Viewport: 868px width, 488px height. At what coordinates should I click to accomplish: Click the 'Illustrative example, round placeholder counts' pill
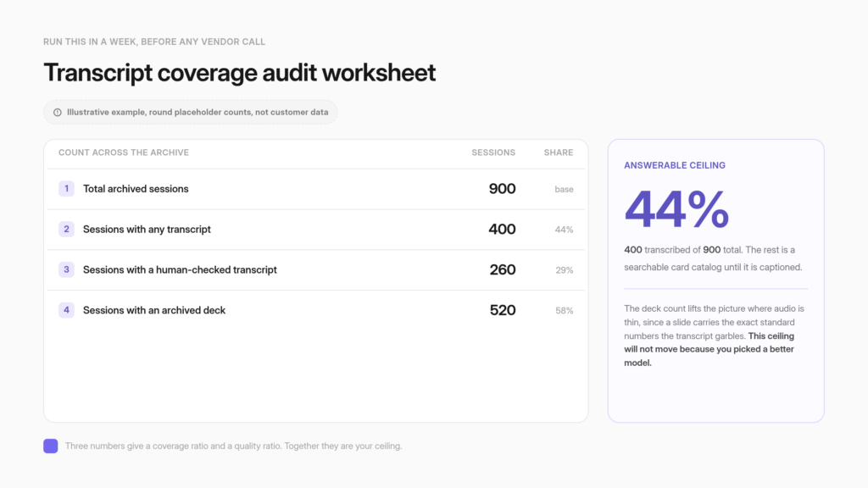click(191, 113)
